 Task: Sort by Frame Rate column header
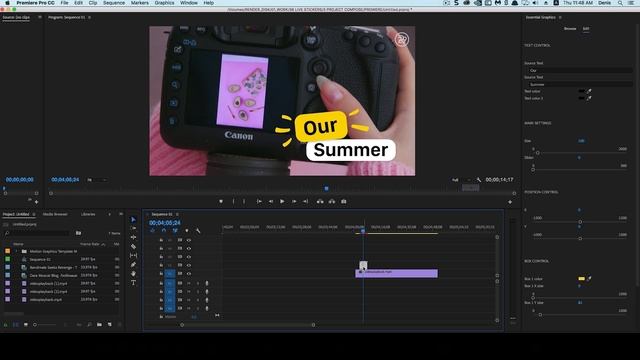pyautogui.click(x=90, y=244)
